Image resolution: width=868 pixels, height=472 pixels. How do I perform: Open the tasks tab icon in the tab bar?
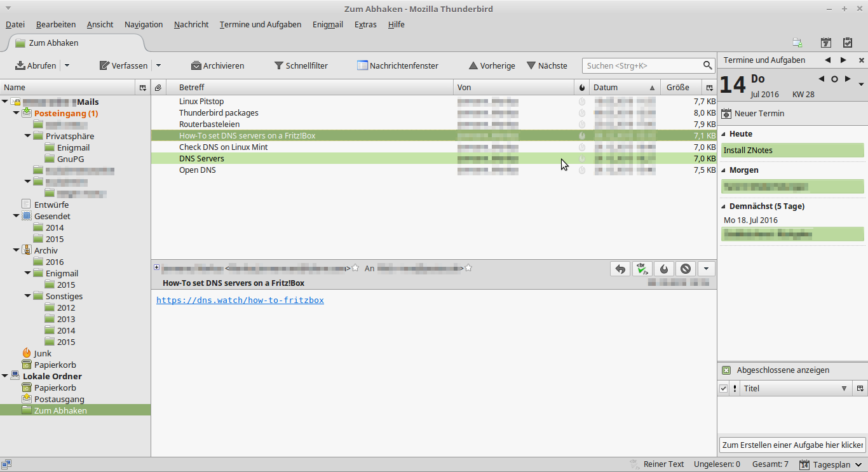coord(848,43)
